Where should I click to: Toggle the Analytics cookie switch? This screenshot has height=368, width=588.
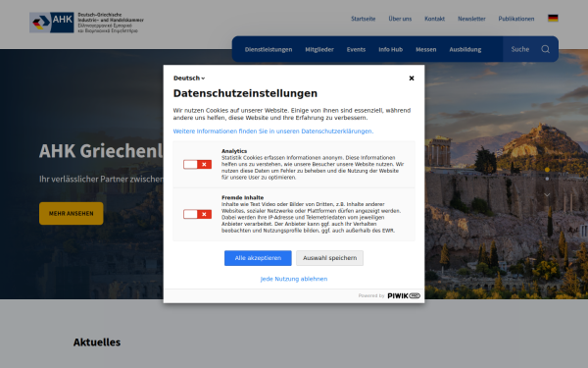197,165
